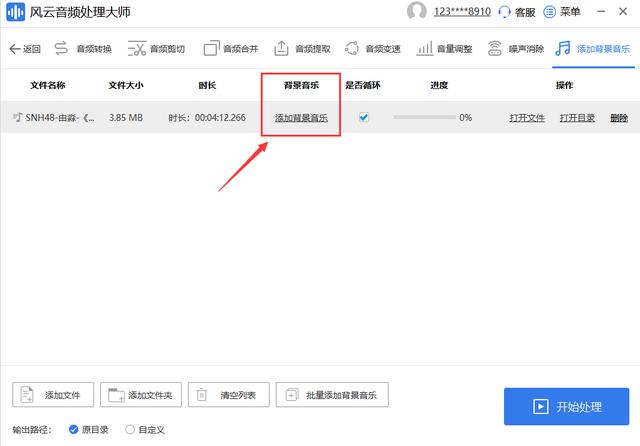Click the 添加文件 button
The image size is (640, 446).
point(53,395)
